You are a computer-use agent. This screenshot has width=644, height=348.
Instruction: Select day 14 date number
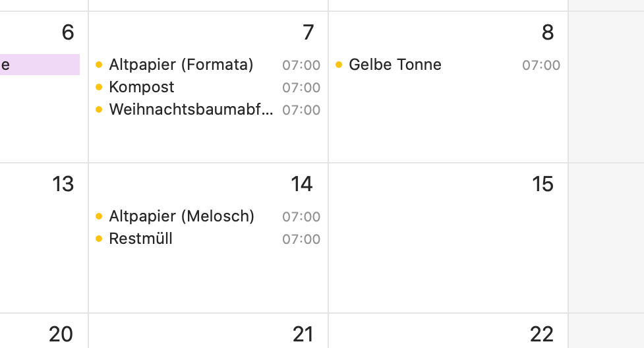point(302,184)
